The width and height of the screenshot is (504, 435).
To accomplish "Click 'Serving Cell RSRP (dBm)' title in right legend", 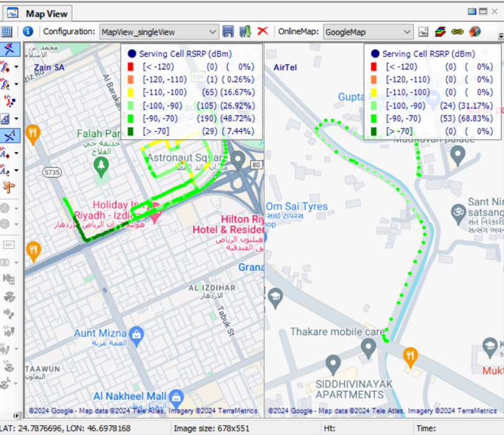I will tap(428, 53).
